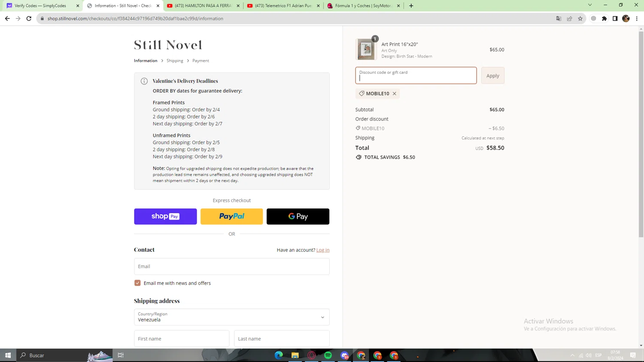This screenshot has width=644, height=362.
Task: Go to the Payment breadcrumb step
Action: [x=200, y=60]
